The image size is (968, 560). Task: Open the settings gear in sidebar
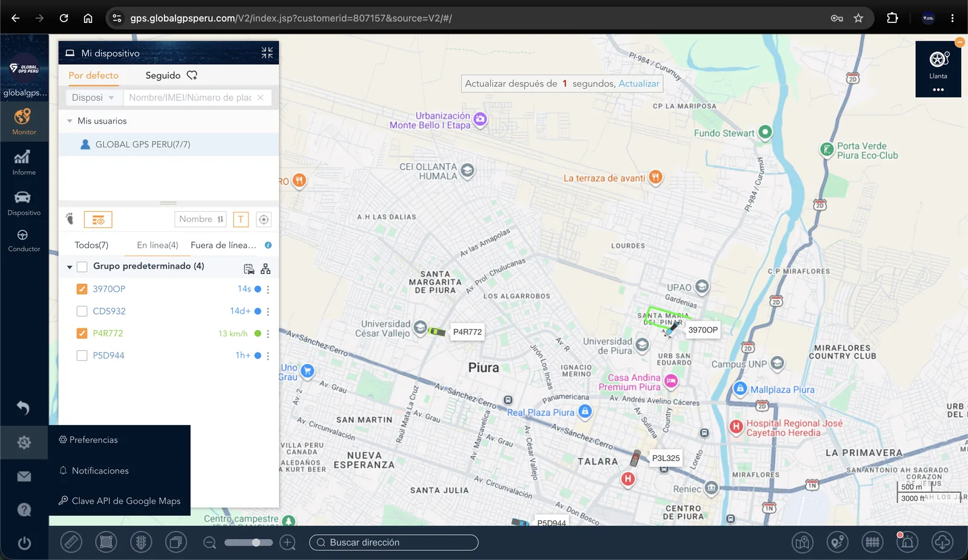coord(24,442)
